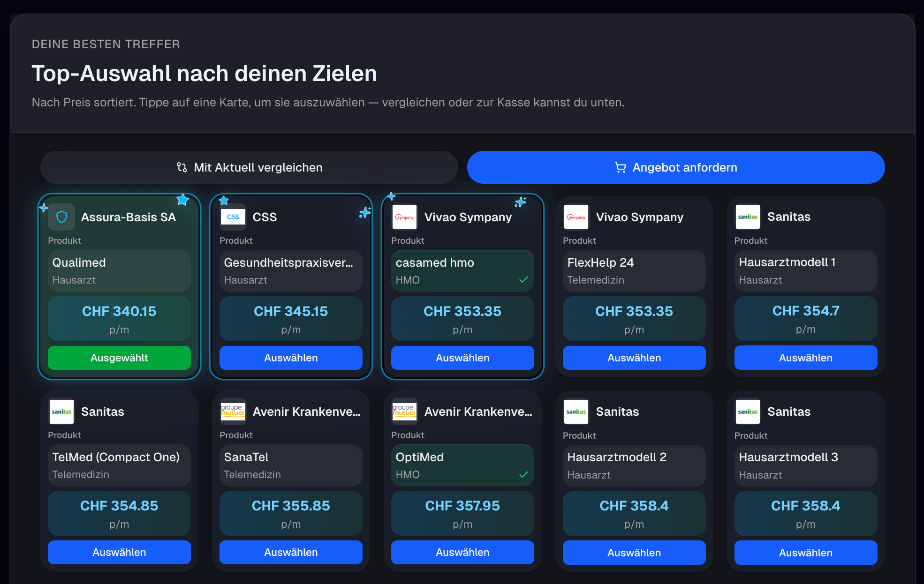924x584 pixels.
Task: Choose Hausarztmodell 3 via Auswählen
Action: click(806, 553)
